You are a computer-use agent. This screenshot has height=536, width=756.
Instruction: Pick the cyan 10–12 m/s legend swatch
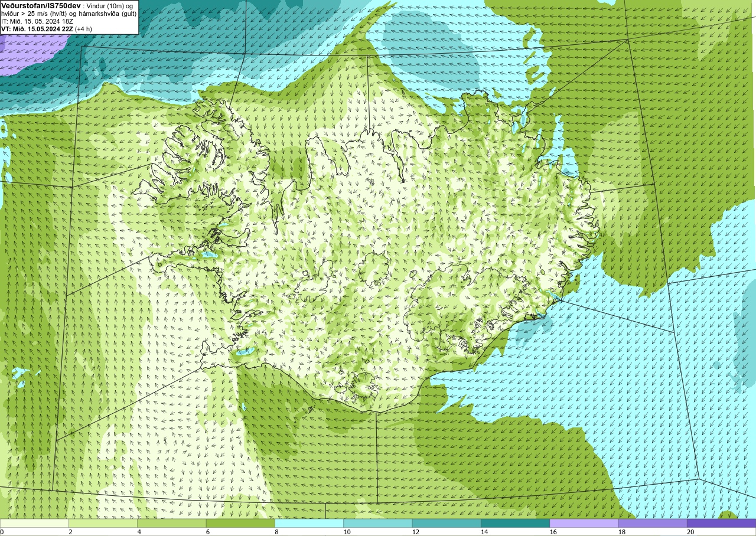click(378, 523)
